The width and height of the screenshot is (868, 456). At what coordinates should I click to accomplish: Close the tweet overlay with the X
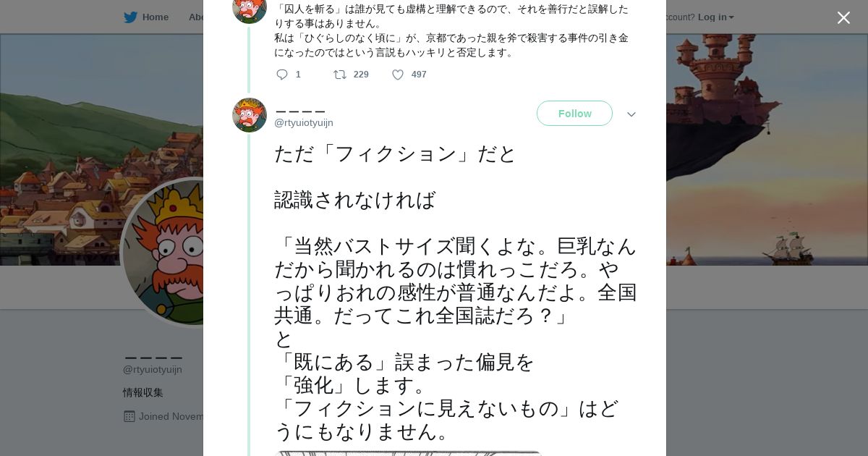coord(843,18)
